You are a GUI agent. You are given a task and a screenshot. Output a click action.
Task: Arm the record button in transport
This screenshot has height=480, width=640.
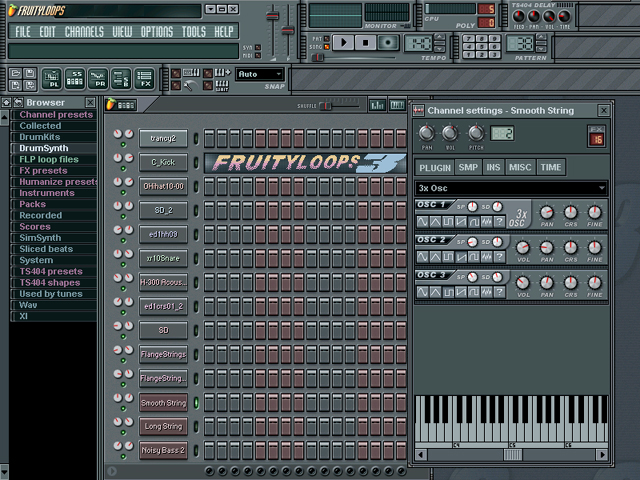pyautogui.click(x=388, y=42)
